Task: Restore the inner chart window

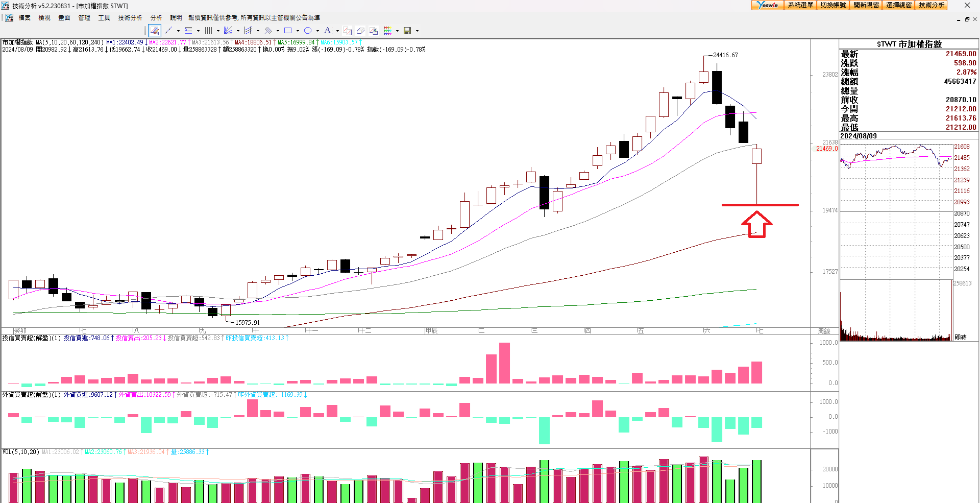Action: pyautogui.click(x=967, y=19)
